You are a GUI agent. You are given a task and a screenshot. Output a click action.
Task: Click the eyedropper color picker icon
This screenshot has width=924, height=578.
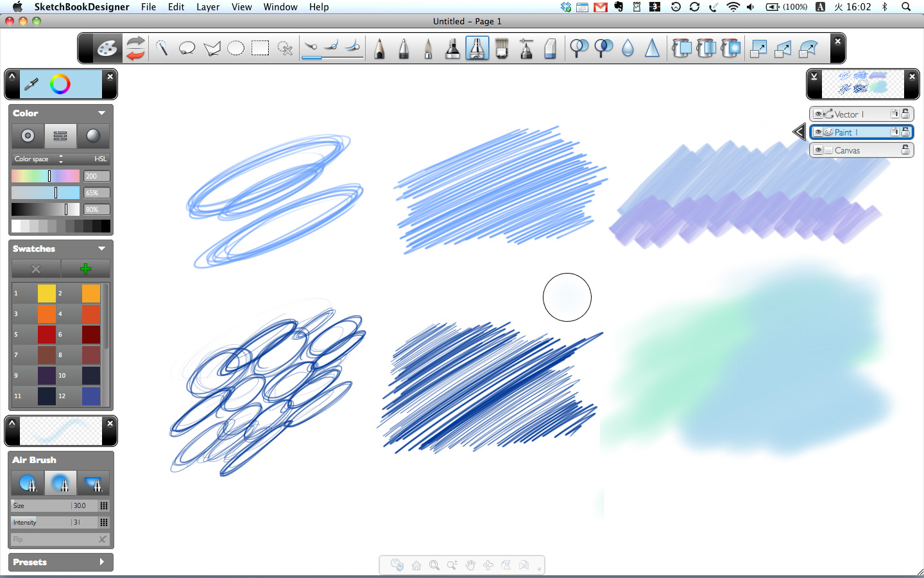point(31,84)
